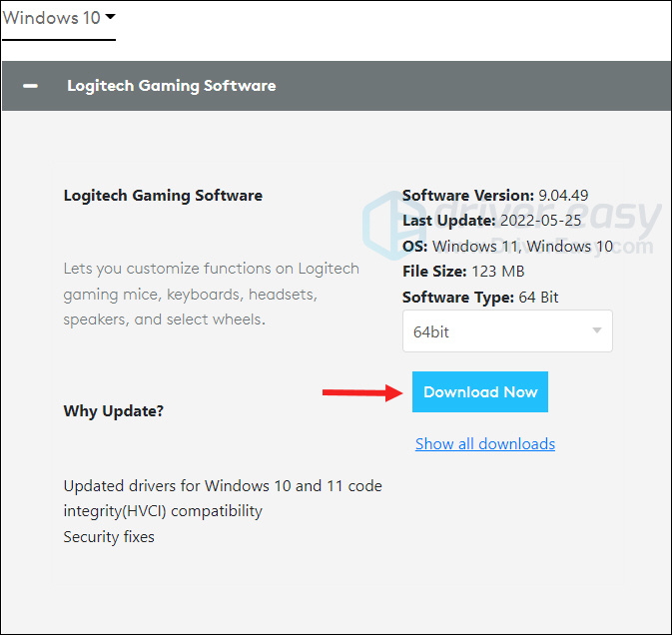Click the Logitech Gaming Software header title

[172, 86]
